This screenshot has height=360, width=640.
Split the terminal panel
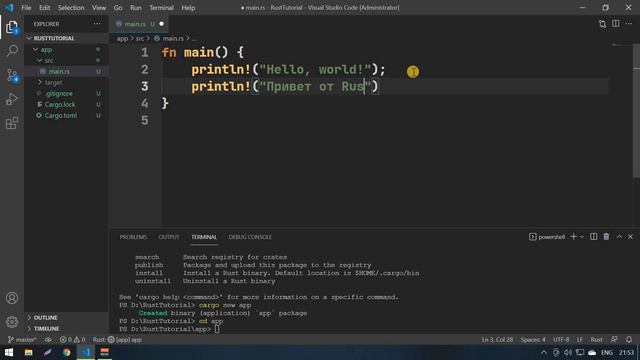[x=593, y=237]
